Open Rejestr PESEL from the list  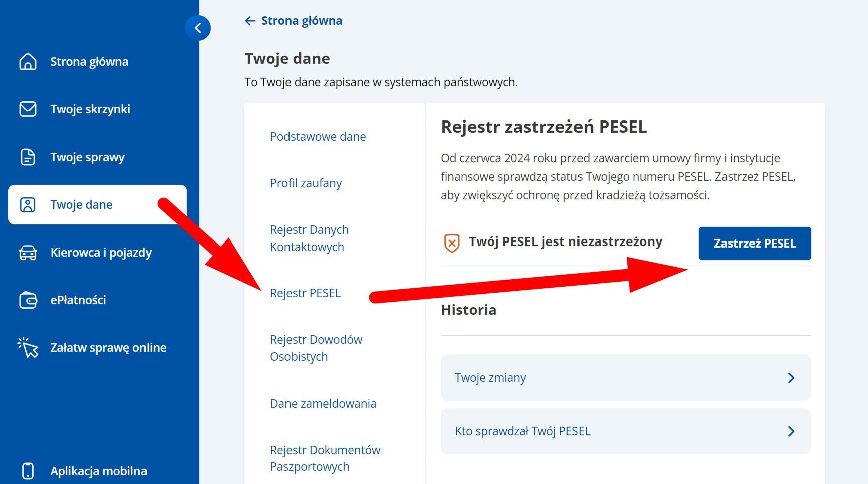click(306, 293)
